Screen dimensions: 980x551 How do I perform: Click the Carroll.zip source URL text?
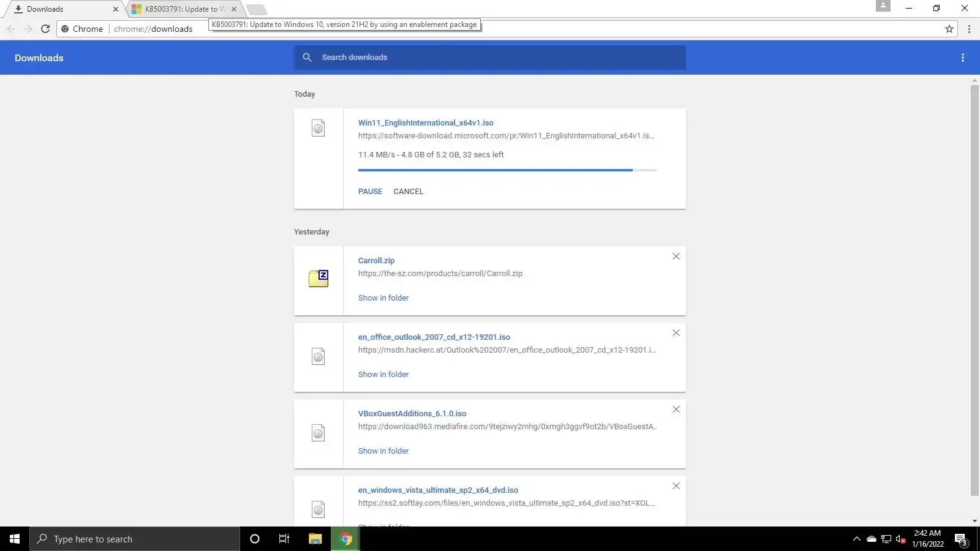pyautogui.click(x=440, y=274)
